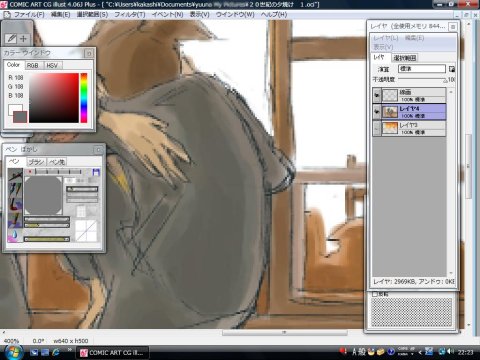
Task: Select the top pen preset in the pen list
Action: pos(15,174)
